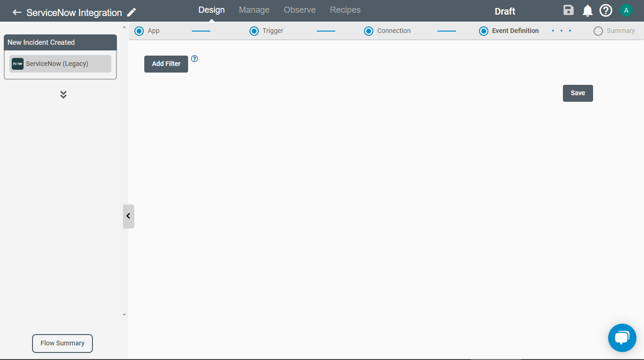Viewport: 644px width, 360px height.
Task: Open the chat support bubble
Action: (622, 338)
